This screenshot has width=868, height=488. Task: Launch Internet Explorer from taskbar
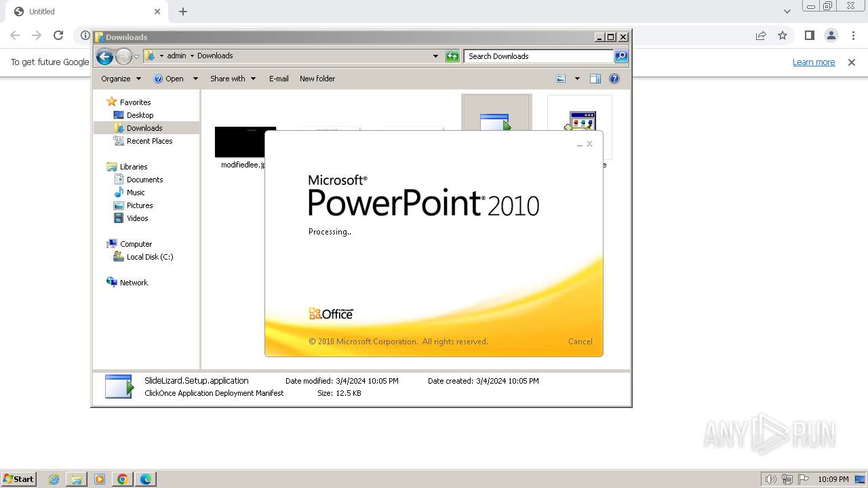point(54,479)
